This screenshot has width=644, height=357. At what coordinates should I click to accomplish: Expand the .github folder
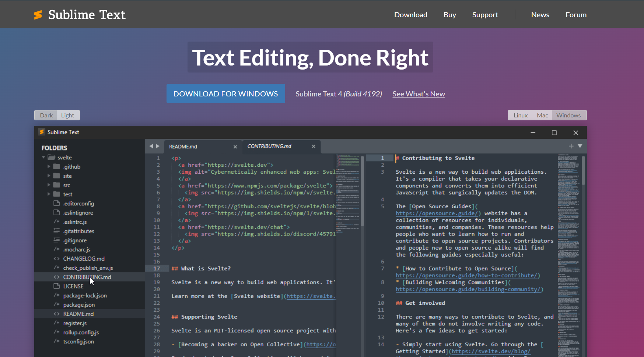(49, 166)
